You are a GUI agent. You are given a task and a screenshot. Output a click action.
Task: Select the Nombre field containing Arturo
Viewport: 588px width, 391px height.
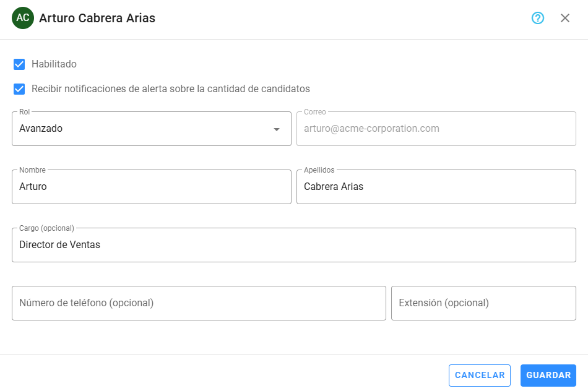coord(152,186)
